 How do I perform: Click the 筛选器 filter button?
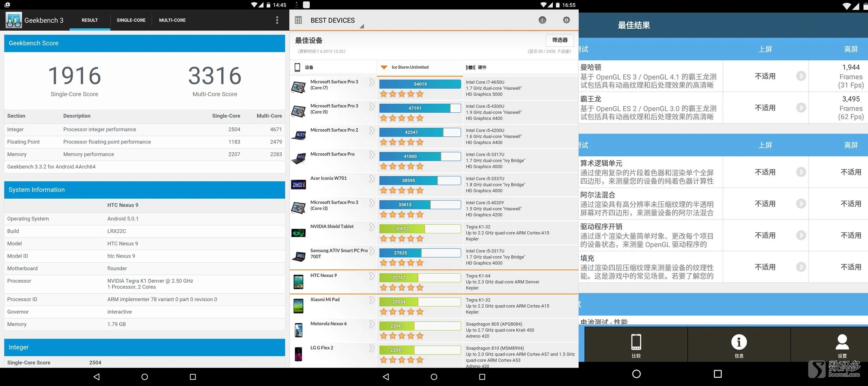coord(559,40)
